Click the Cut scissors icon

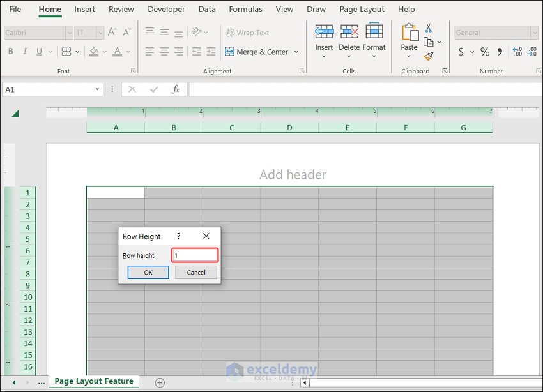pos(429,28)
